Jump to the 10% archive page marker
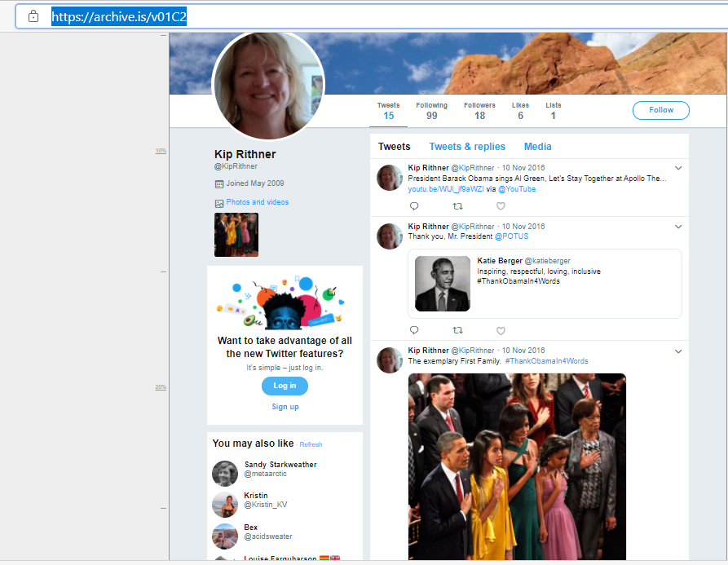728x565 pixels. 161,150
